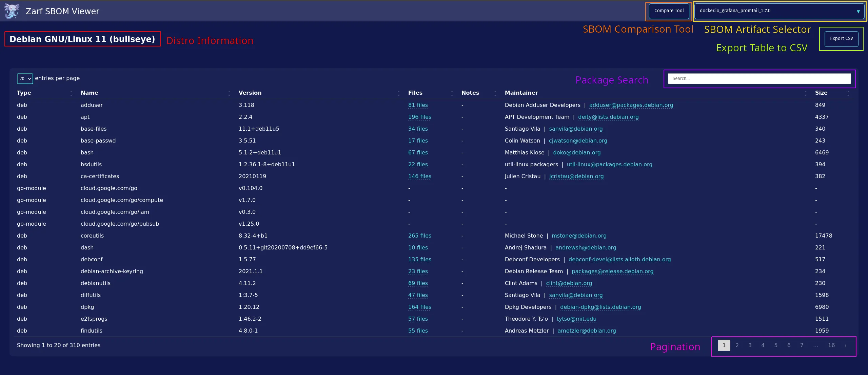Select docker.io_grafana_promtail_2.7.0 dropdown chevron
The width and height of the screenshot is (868, 375).
pyautogui.click(x=859, y=11)
